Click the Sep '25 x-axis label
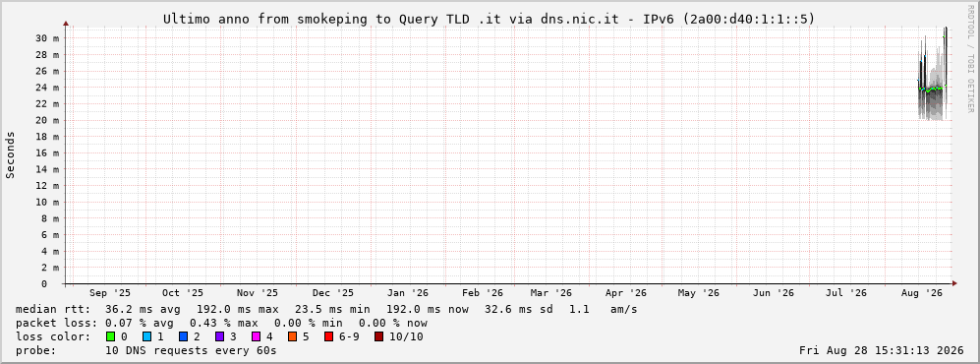The width and height of the screenshot is (980, 364). click(110, 293)
